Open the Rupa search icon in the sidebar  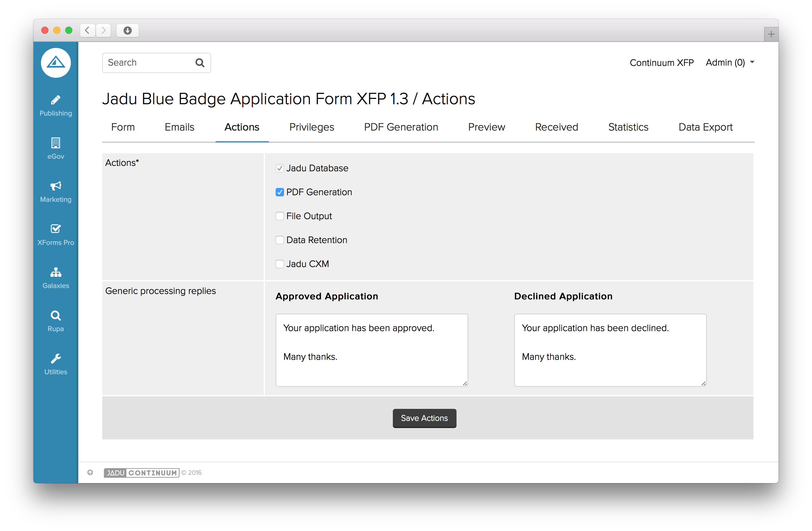pyautogui.click(x=56, y=315)
